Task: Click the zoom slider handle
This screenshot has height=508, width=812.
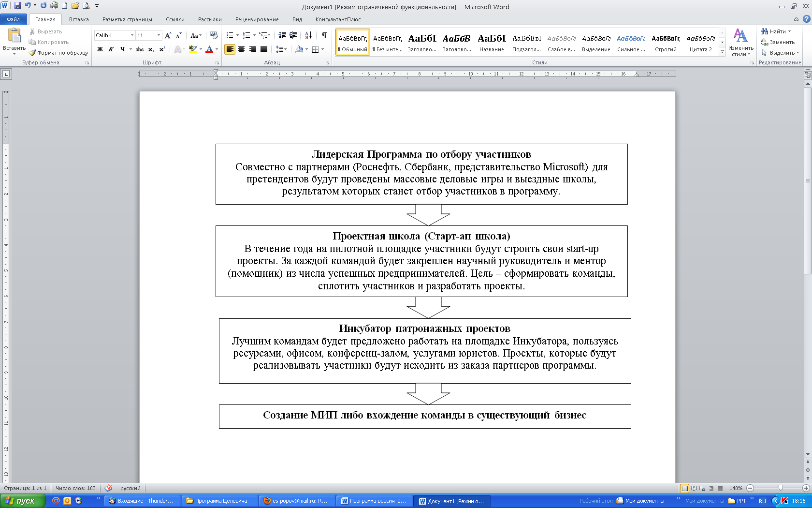Action: (x=781, y=488)
